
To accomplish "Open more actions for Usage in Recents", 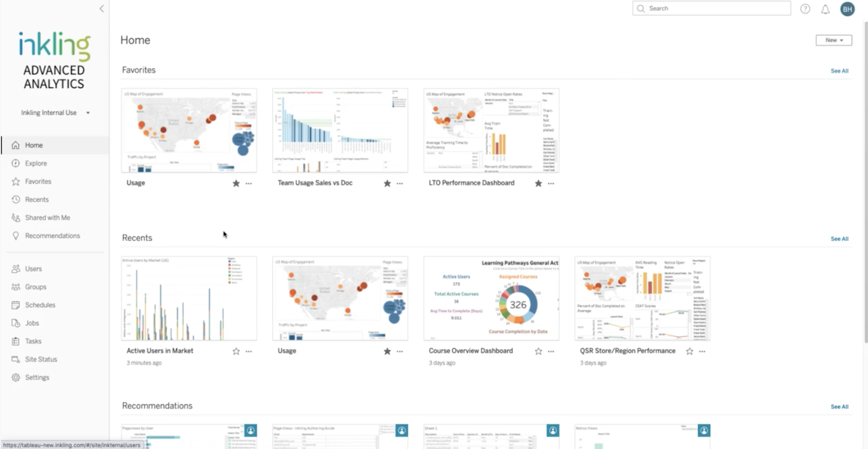I will point(400,351).
